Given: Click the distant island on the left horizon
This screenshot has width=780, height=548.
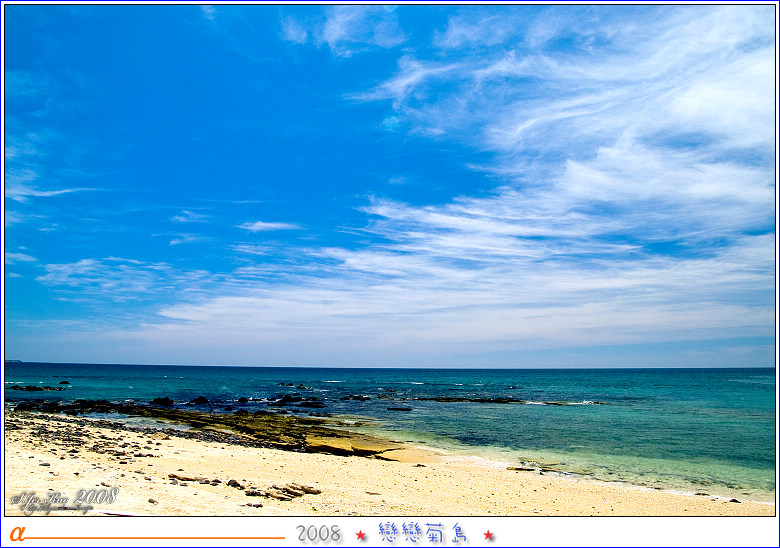Looking at the screenshot, I should click(12, 361).
